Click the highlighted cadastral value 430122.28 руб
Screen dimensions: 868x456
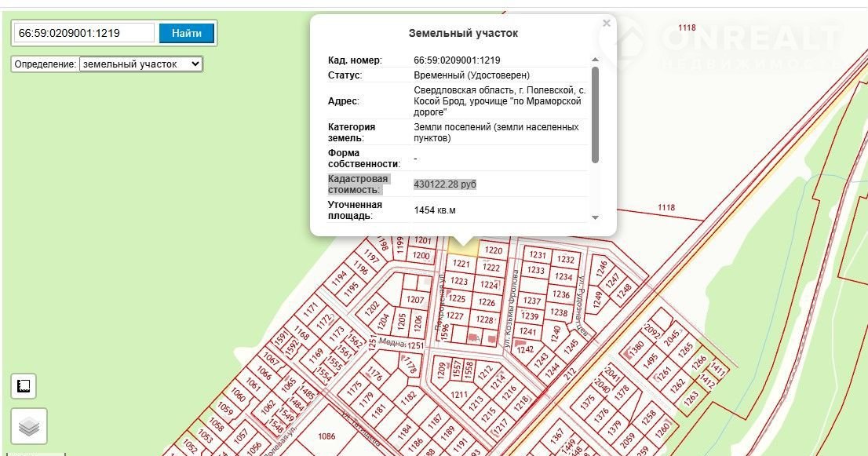click(445, 184)
